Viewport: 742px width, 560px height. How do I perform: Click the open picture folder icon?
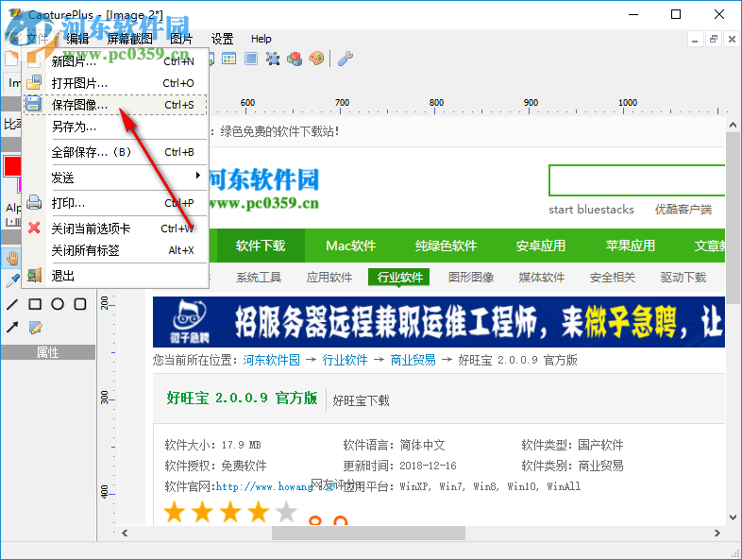tap(34, 83)
